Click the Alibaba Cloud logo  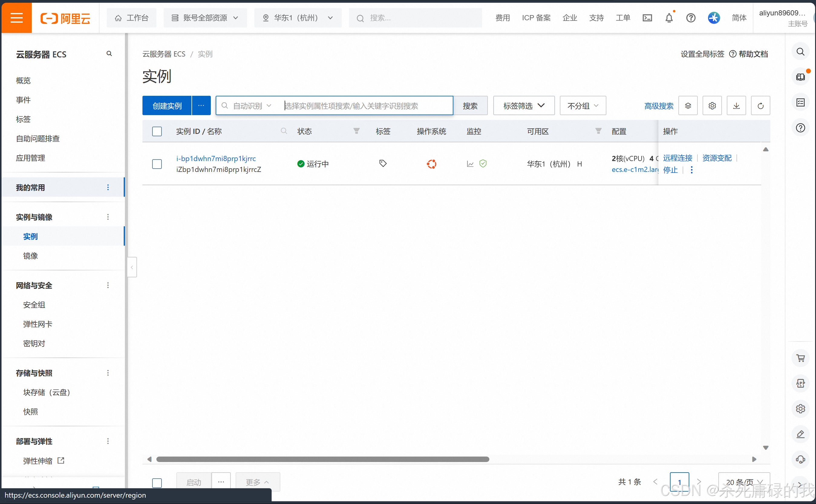65,18
